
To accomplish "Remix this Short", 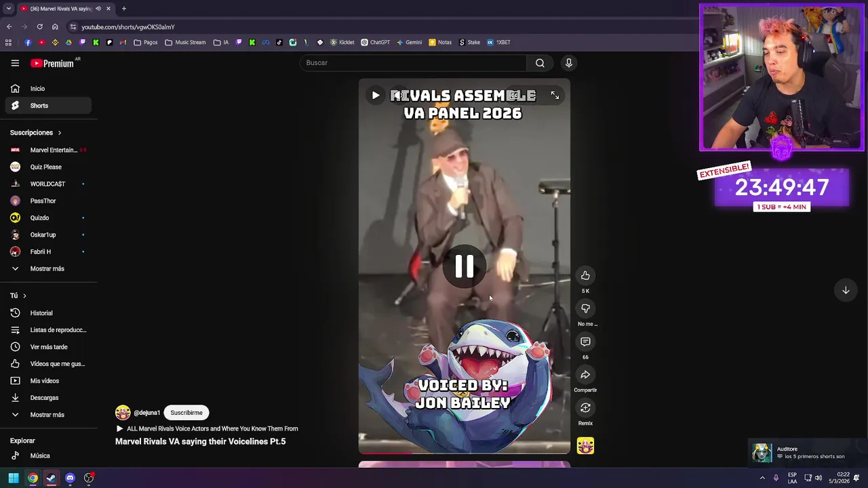I will [585, 408].
